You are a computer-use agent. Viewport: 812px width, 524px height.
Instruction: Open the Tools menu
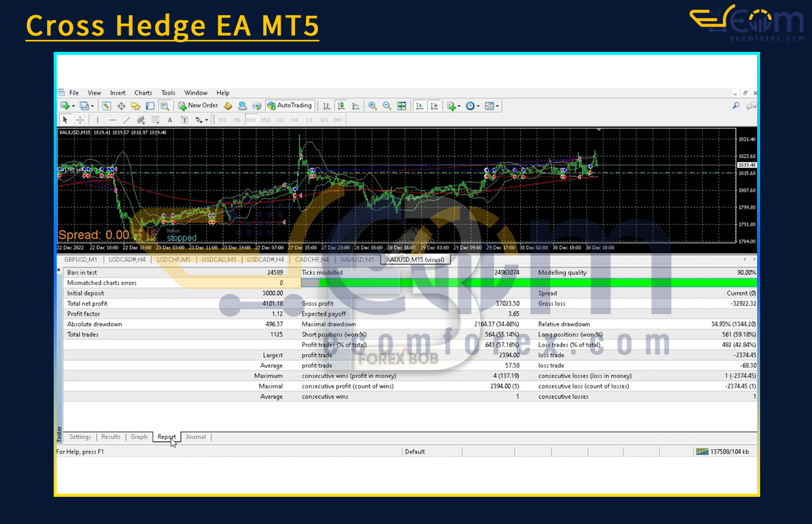coord(168,93)
